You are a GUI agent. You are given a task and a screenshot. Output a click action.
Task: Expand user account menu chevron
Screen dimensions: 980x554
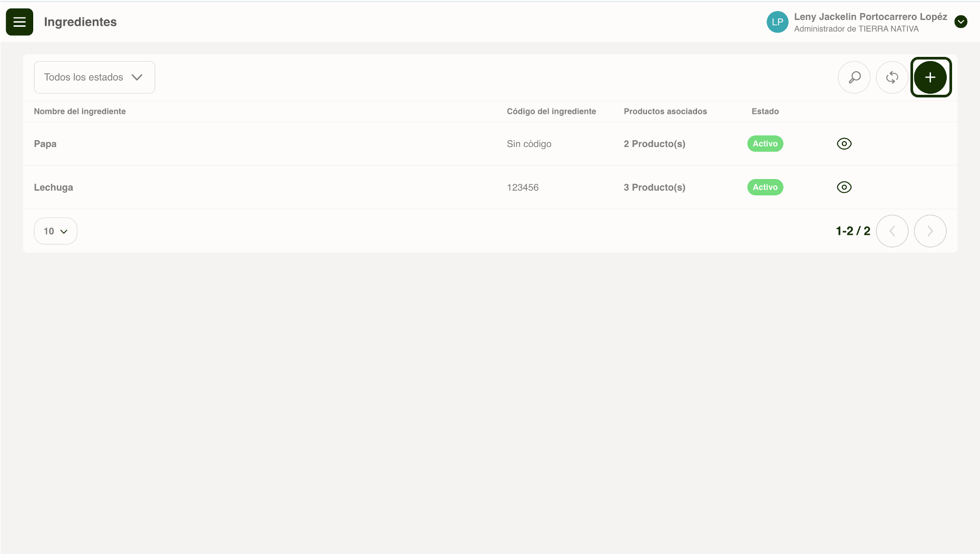point(961,22)
